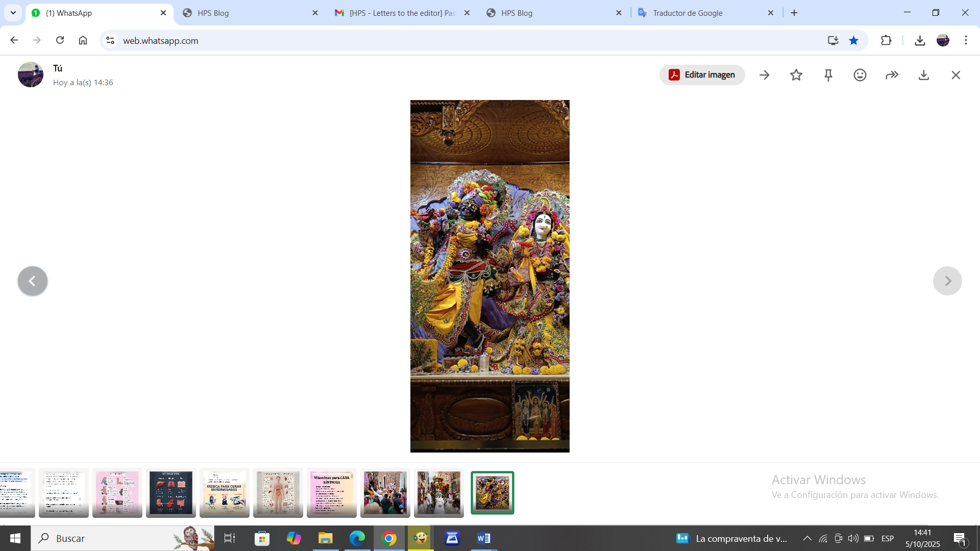Download the displayed image
980x551 pixels.
[x=924, y=75]
